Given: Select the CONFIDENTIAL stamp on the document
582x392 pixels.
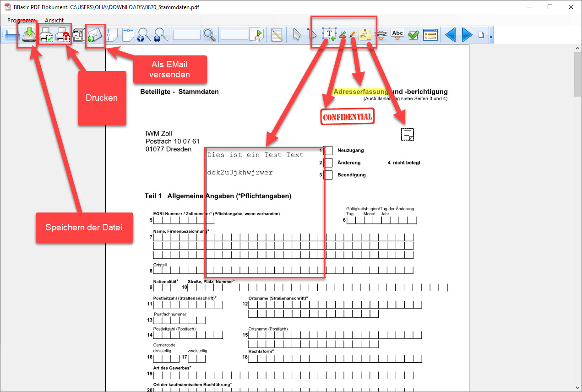Looking at the screenshot, I should (348, 117).
